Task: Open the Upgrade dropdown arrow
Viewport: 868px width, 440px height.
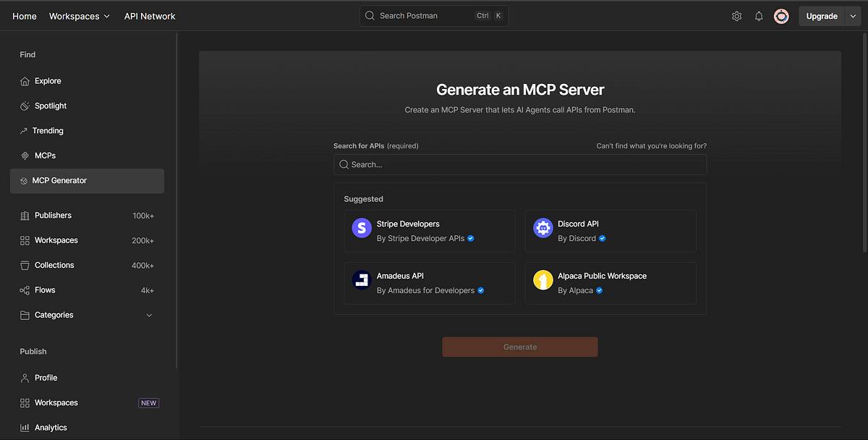Action: [x=853, y=15]
